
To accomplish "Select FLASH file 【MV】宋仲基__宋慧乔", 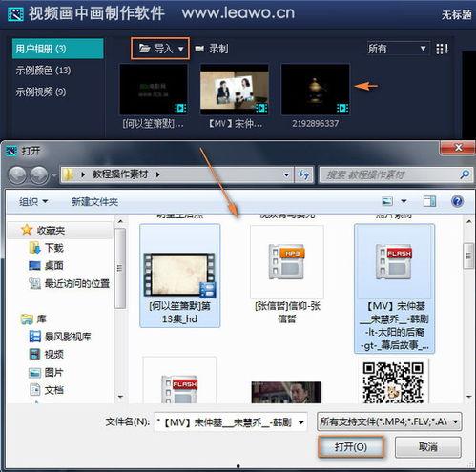I will [394, 289].
